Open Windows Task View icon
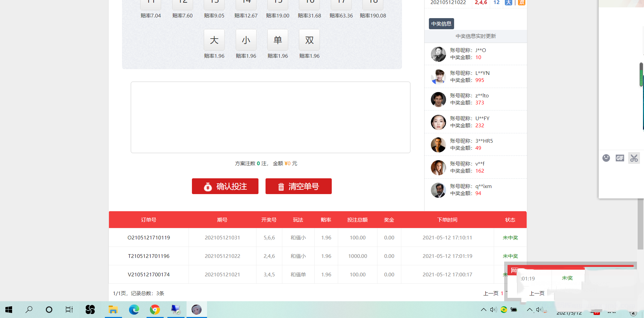644x318 pixels. pyautogui.click(x=69, y=310)
